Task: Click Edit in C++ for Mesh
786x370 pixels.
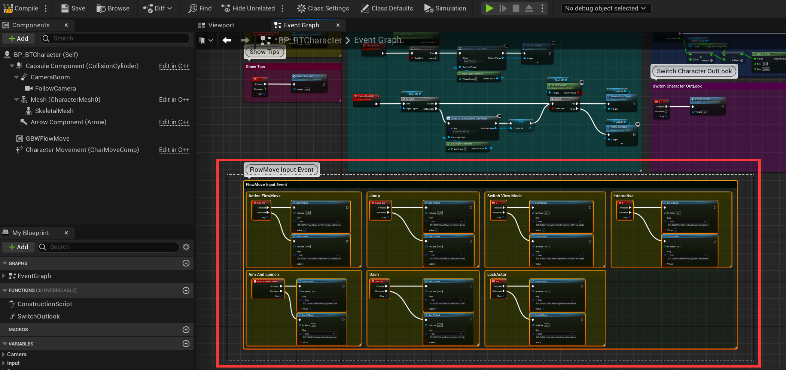Action: tap(174, 100)
